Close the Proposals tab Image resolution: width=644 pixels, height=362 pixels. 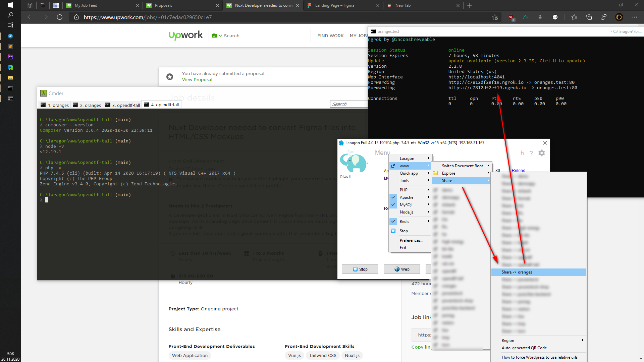click(217, 5)
